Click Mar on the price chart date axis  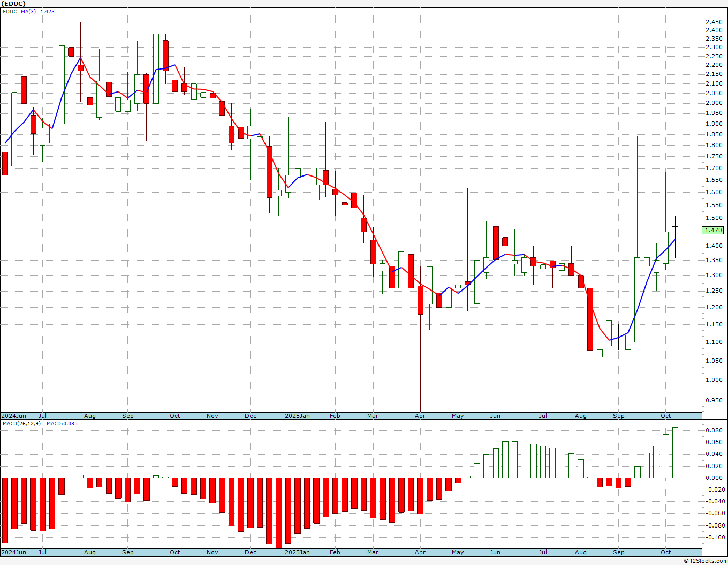373,416
